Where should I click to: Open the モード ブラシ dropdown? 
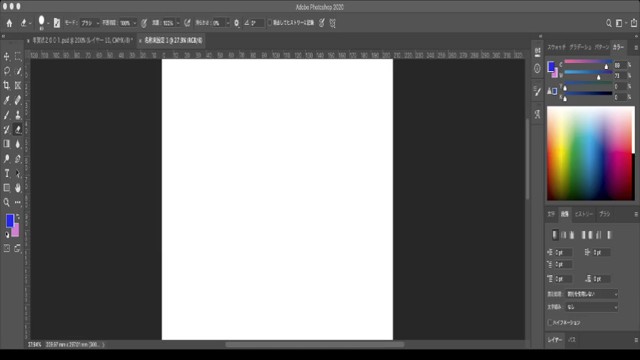coord(90,23)
